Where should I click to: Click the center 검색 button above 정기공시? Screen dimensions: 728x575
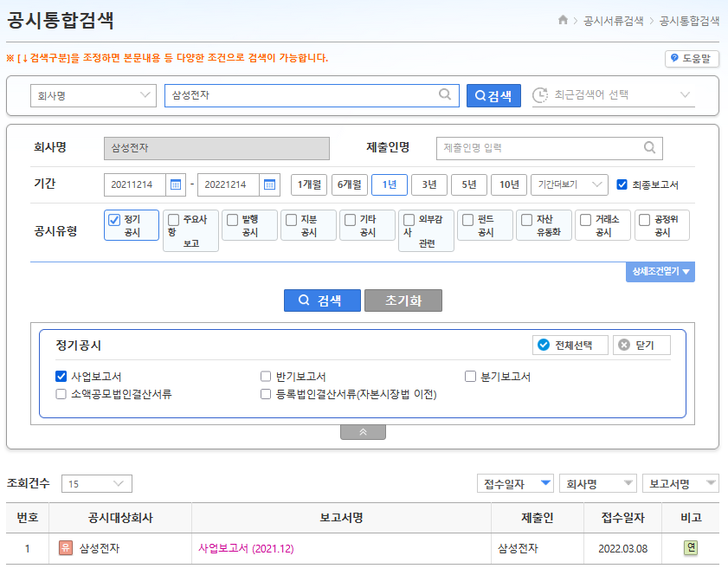pos(322,300)
